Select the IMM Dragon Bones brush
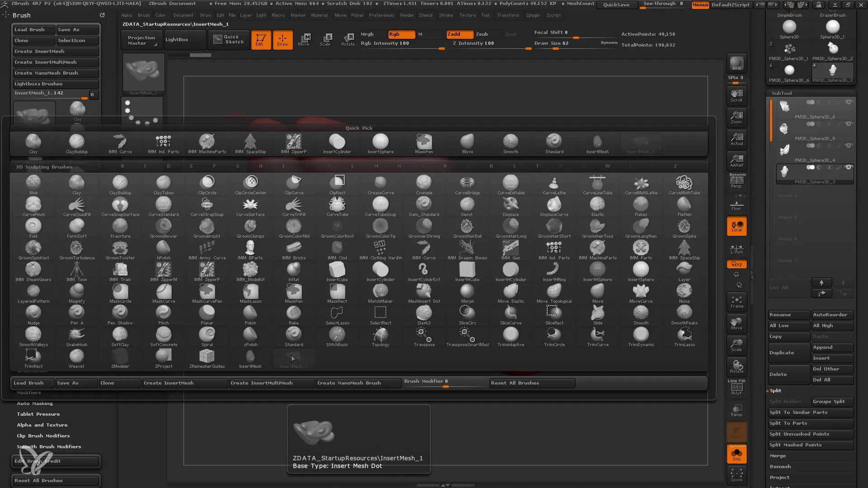This screenshot has width=868, height=488. [467, 250]
